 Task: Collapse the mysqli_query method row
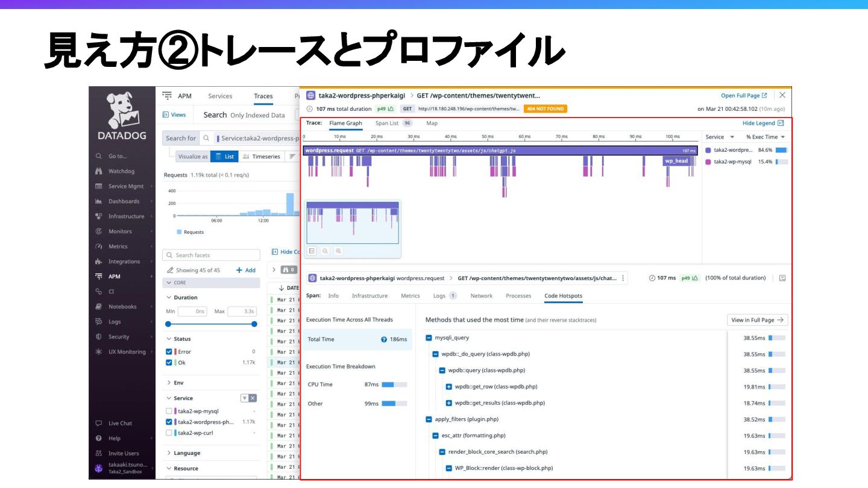pos(429,338)
